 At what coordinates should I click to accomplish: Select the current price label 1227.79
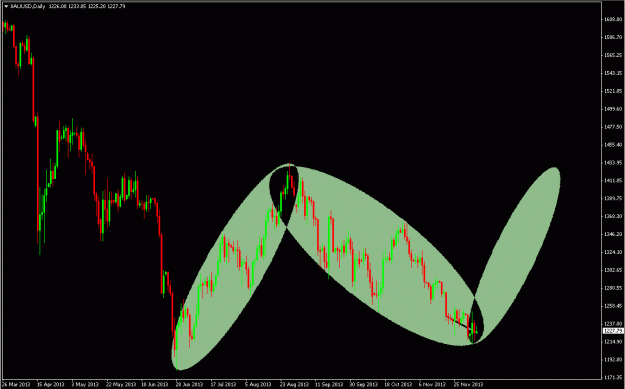click(613, 331)
